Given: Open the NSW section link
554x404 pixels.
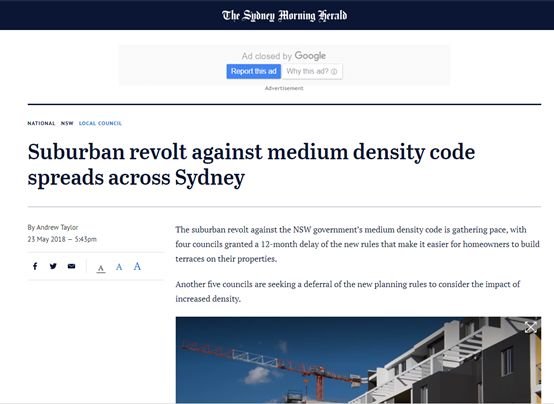Looking at the screenshot, I should (x=67, y=123).
